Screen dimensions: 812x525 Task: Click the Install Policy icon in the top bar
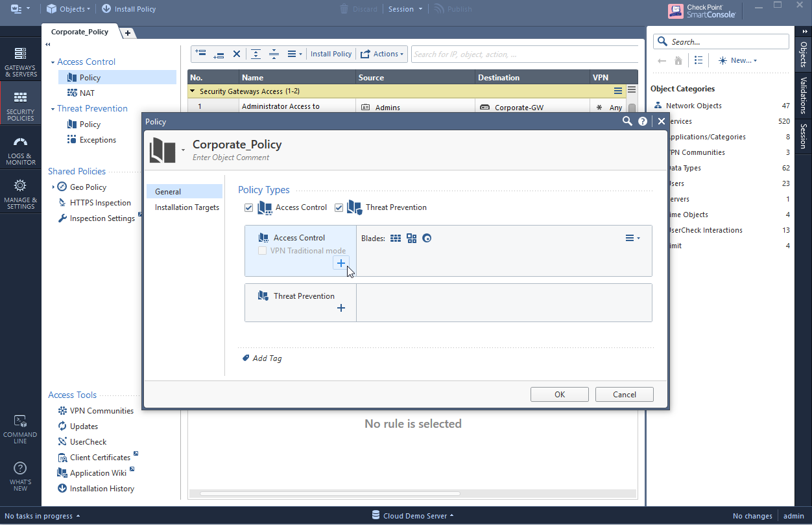coord(106,9)
